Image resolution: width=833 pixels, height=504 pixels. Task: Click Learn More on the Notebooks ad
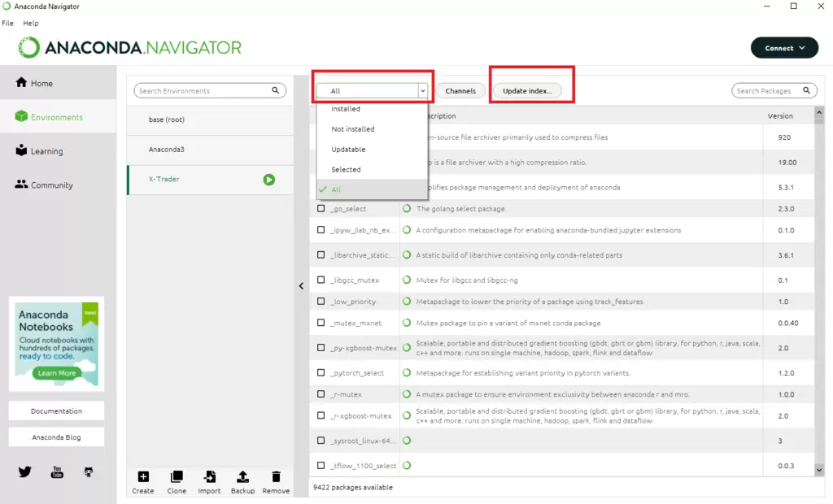click(57, 373)
